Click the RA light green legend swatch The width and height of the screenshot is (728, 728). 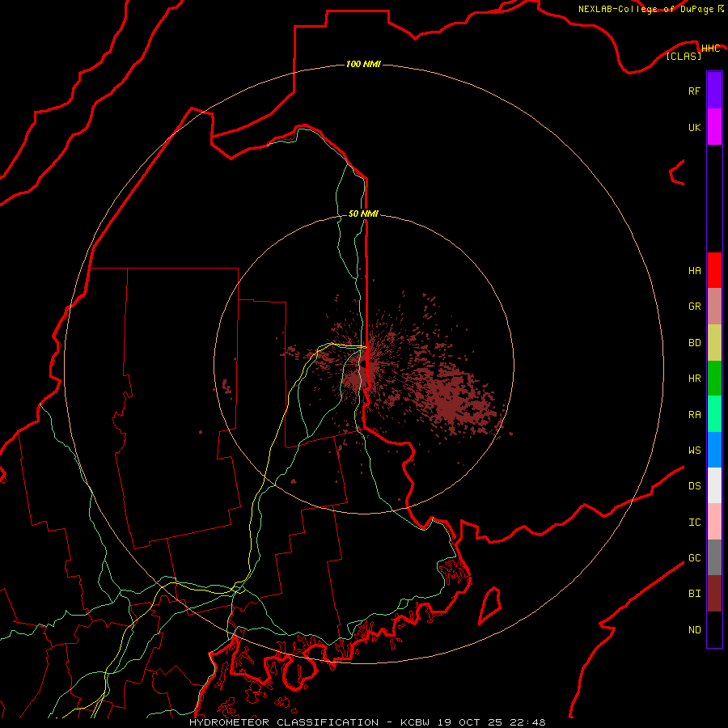pos(714,414)
